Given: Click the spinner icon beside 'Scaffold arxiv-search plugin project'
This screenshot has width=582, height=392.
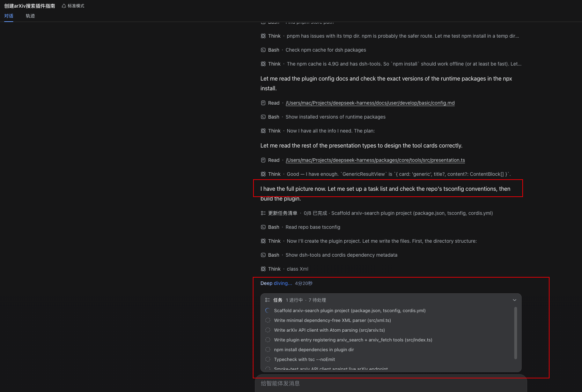Looking at the screenshot, I should tap(268, 310).
